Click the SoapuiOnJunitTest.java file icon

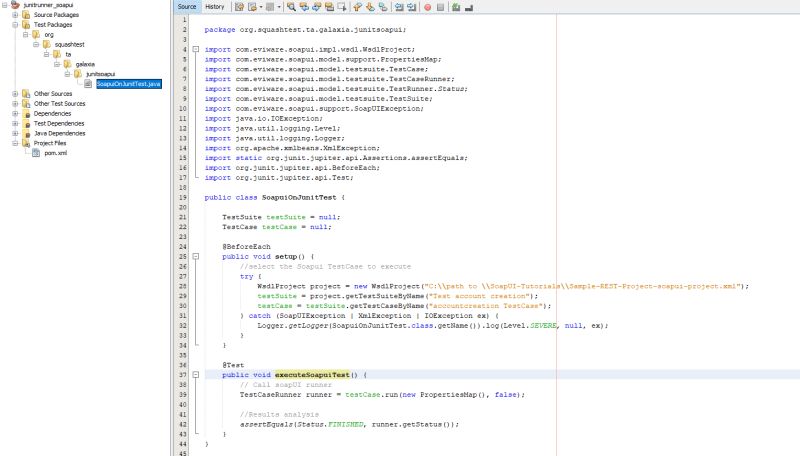click(x=88, y=84)
